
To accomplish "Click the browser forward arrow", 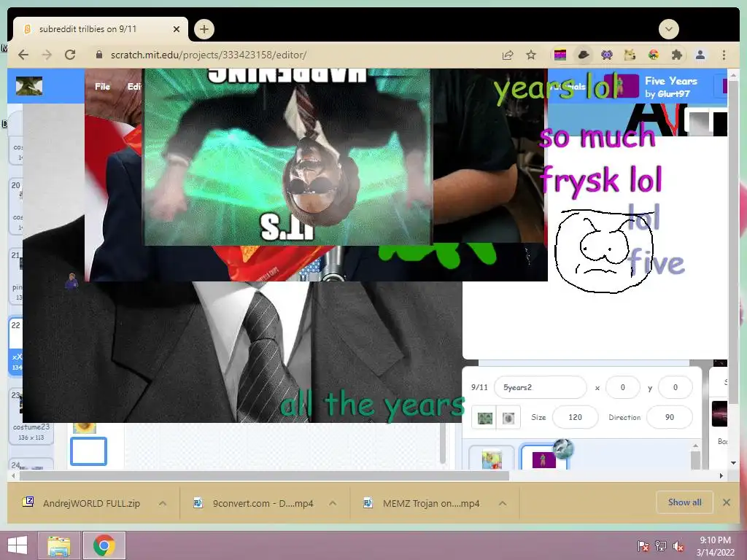I will coord(47,55).
